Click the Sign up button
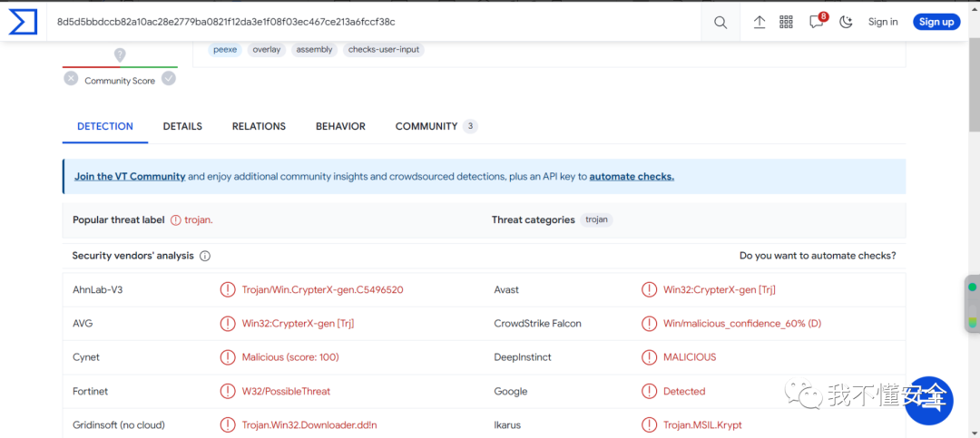The image size is (980, 438). click(936, 23)
